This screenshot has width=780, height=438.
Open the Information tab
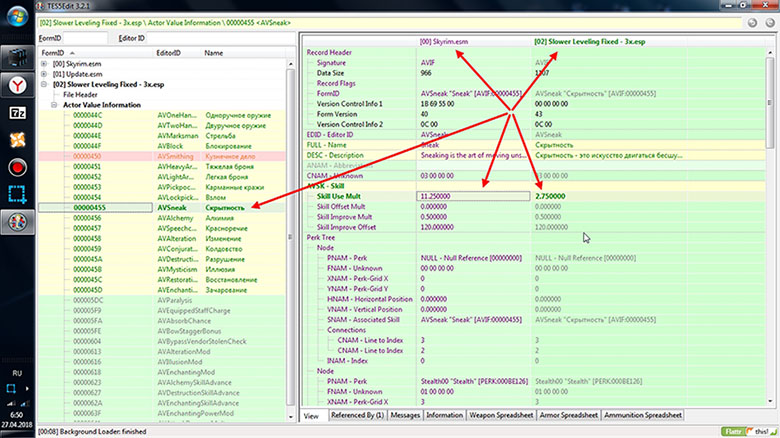[444, 415]
